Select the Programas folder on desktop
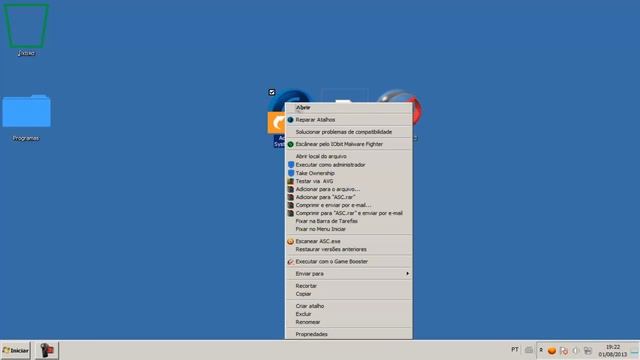Image resolution: width=640 pixels, height=360 pixels. click(x=26, y=118)
